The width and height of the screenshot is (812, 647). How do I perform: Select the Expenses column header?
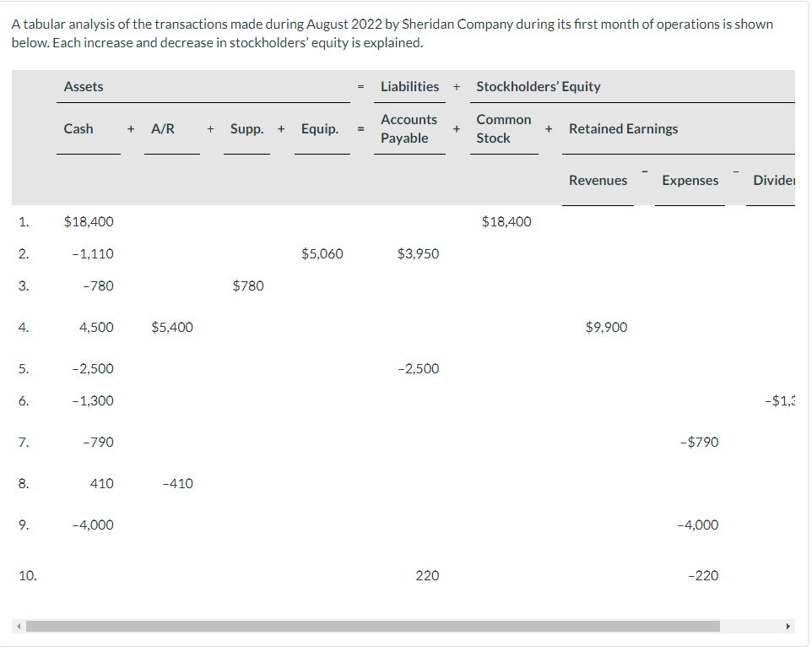690,180
